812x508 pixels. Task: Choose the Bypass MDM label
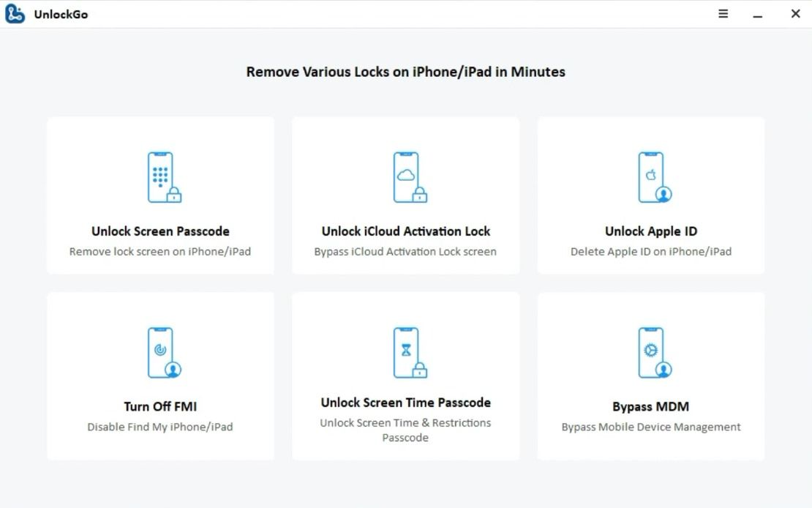click(651, 407)
